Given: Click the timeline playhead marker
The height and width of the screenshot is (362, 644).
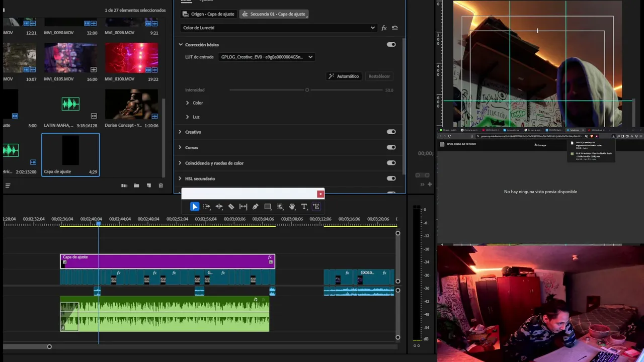Looking at the screenshot, I should click(x=99, y=223).
